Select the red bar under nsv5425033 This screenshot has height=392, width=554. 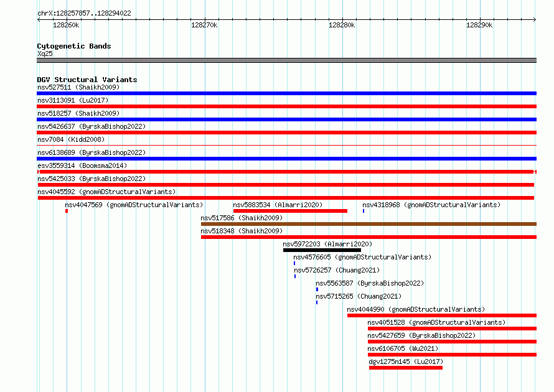pos(286,185)
